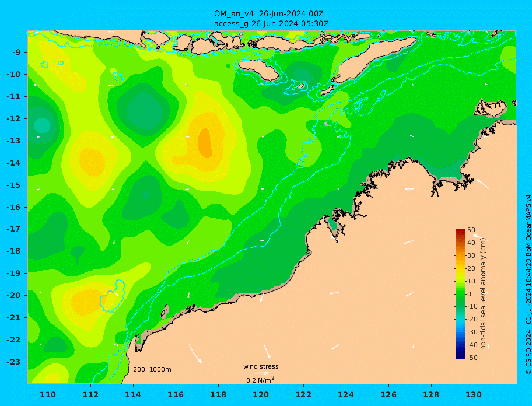Click the orange anomaly near 112E 14S
This screenshot has width=532, height=406.
pyautogui.click(x=92, y=162)
